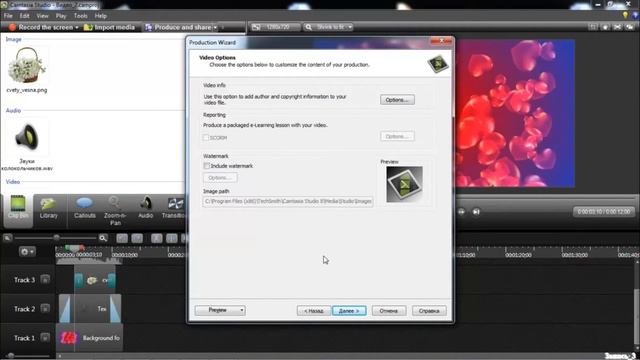Screen dimensions: 640x360
Task: Open the Edit menu
Action: 24,16
